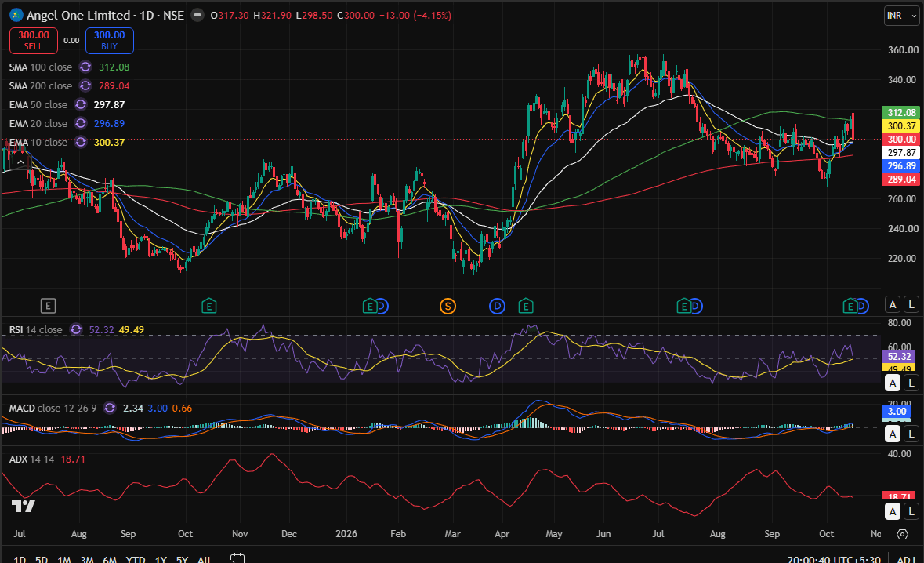Click the refresh icon next to EMA 20 close
Viewport: 924px width, 563px height.
(81, 124)
